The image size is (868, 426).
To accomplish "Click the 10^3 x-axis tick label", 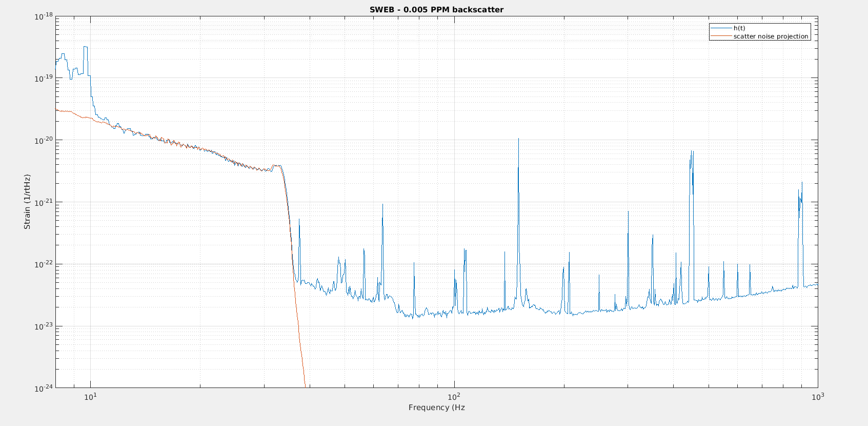I will tap(818, 396).
